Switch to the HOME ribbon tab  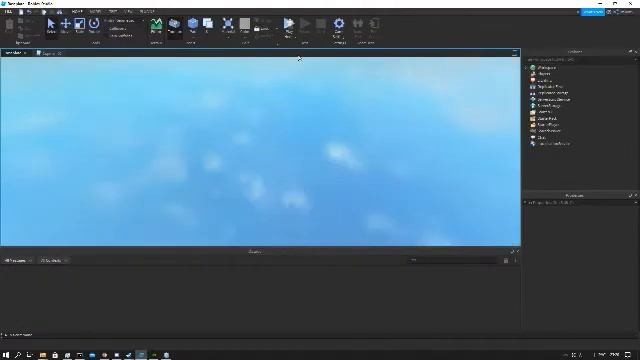[x=77, y=12]
